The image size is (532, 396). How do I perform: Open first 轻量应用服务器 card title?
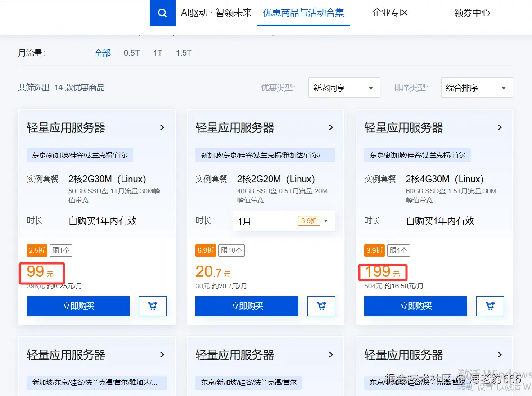pos(66,128)
